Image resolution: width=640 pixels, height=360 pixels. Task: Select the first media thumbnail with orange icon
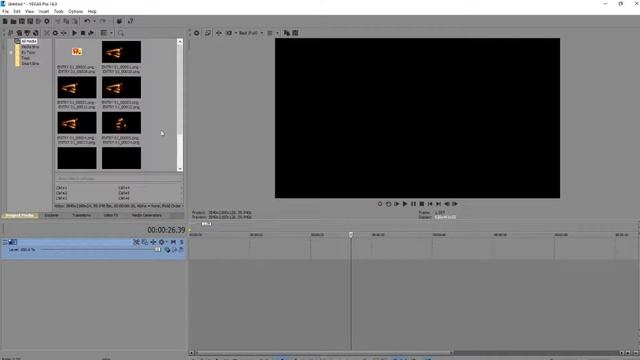tap(77, 52)
